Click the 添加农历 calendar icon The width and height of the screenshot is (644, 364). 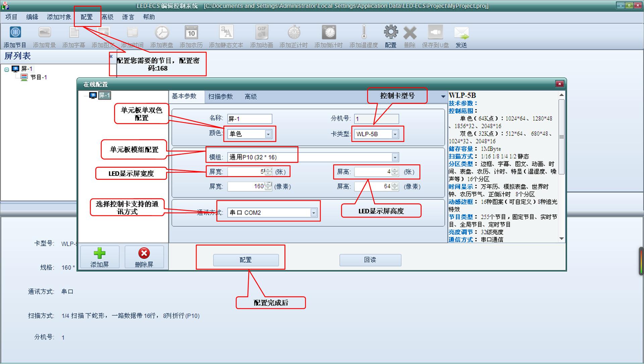tap(191, 33)
